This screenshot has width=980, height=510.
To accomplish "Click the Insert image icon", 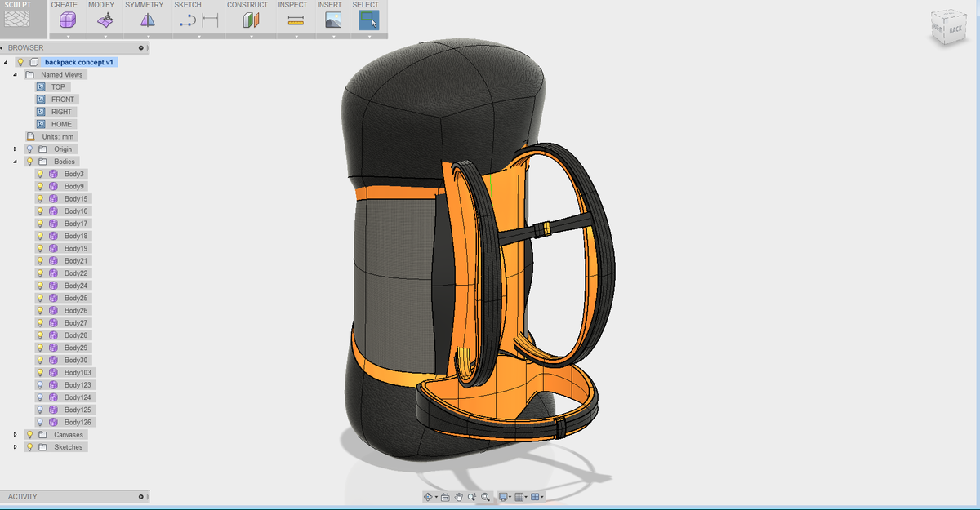I will (x=332, y=20).
